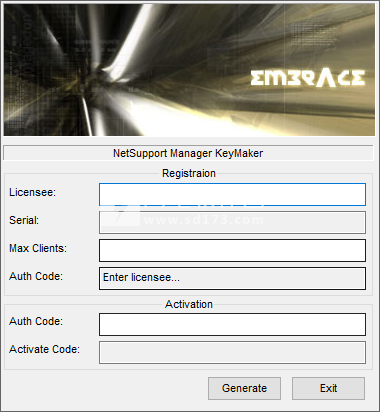Click the "Activate Code:" label
The width and height of the screenshot is (380, 412).
[x=44, y=349]
